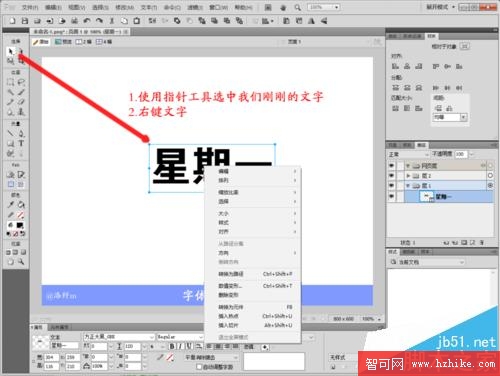
Task: Select the Line tool in vector tools
Action: pyautogui.click(x=11, y=134)
